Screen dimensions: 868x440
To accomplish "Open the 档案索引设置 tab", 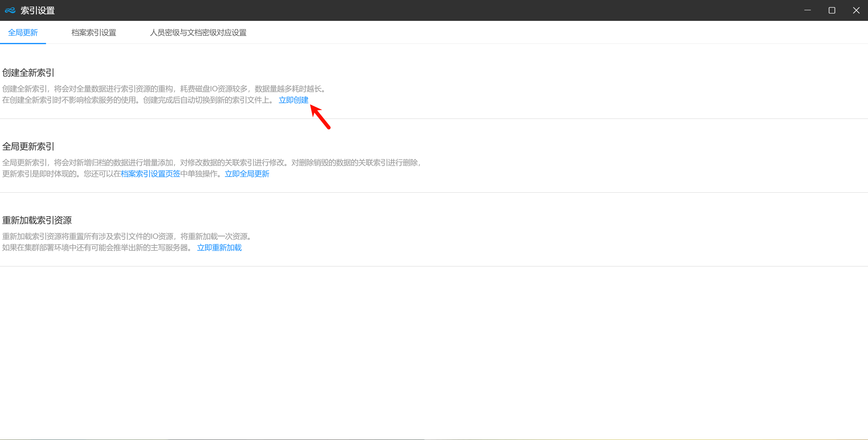I will (x=94, y=33).
